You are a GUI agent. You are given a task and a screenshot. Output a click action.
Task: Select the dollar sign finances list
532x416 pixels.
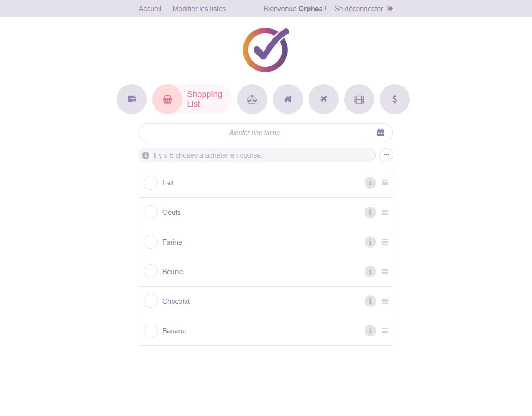click(x=395, y=99)
